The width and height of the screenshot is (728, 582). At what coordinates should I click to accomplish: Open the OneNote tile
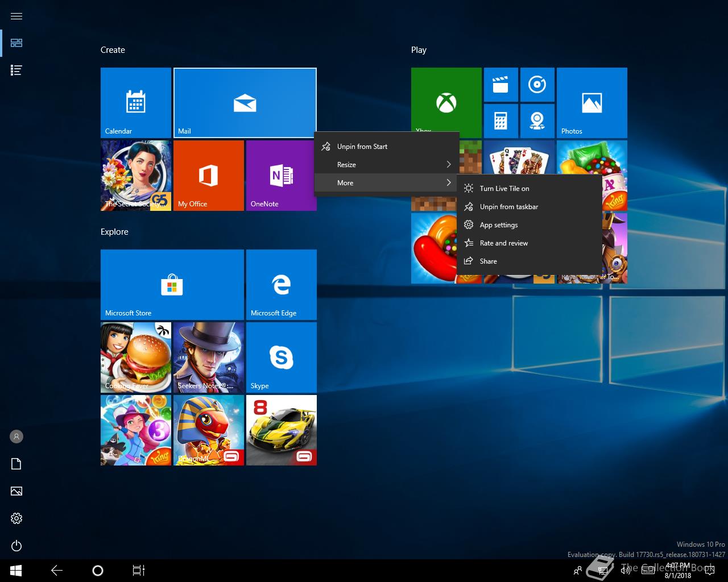tap(282, 176)
